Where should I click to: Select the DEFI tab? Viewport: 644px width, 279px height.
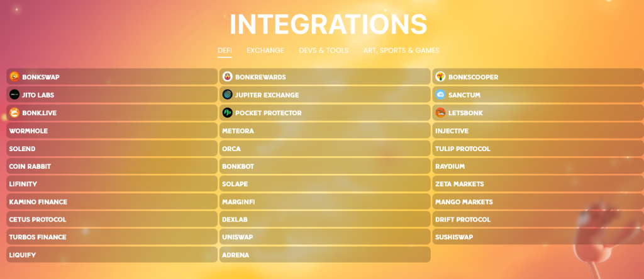point(225,50)
